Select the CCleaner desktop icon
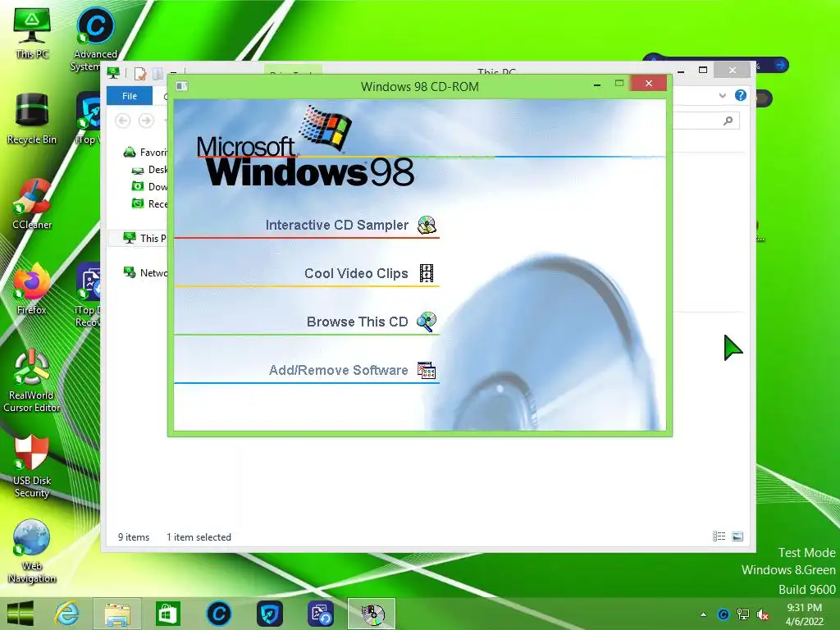Screen dimensions: 840x630 pos(32,204)
